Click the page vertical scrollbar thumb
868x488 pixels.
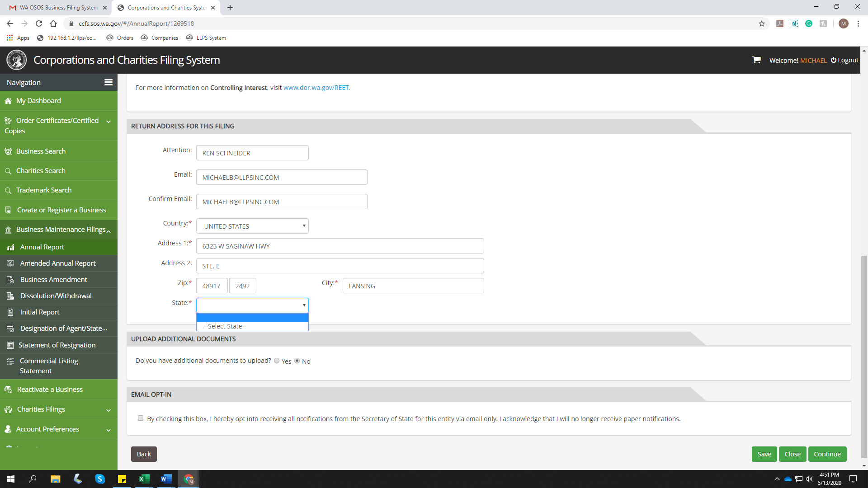[864, 357]
